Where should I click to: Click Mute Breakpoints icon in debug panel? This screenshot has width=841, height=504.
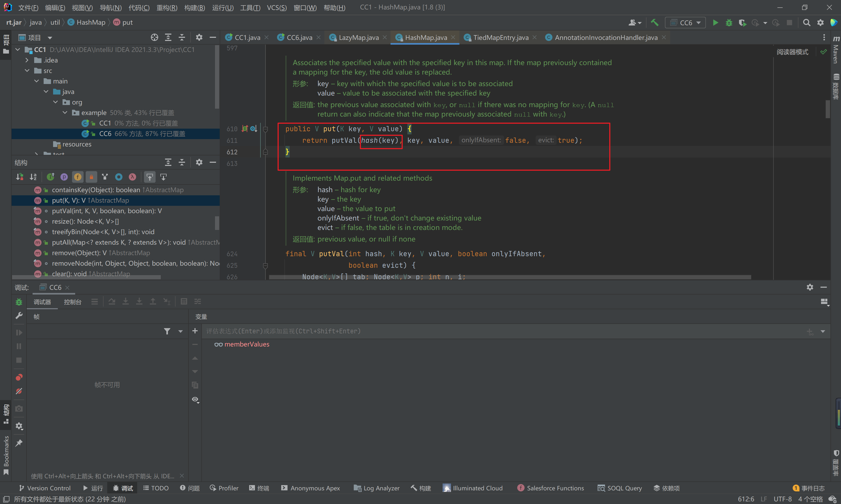point(19,391)
